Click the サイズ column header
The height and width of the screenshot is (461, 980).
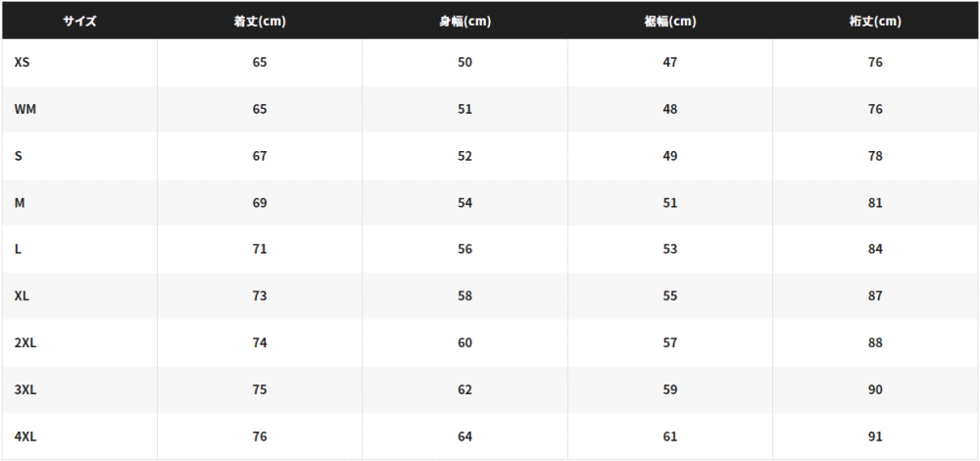click(x=79, y=21)
